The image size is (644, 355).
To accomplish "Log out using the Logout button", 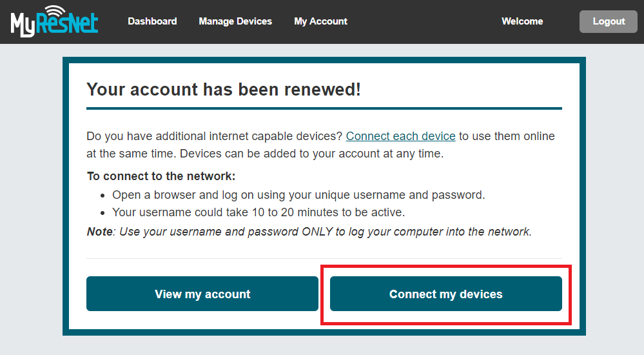I will click(x=609, y=21).
